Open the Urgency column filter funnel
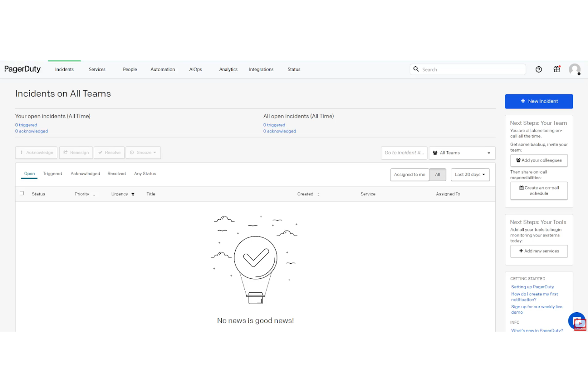This screenshot has width=588, height=392. 133,194
